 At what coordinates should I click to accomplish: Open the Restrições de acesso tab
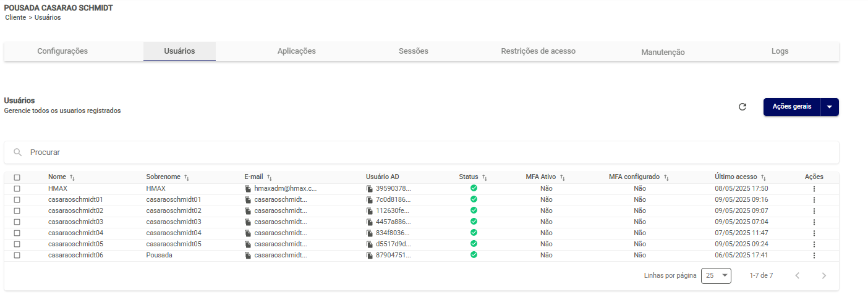coord(538,51)
